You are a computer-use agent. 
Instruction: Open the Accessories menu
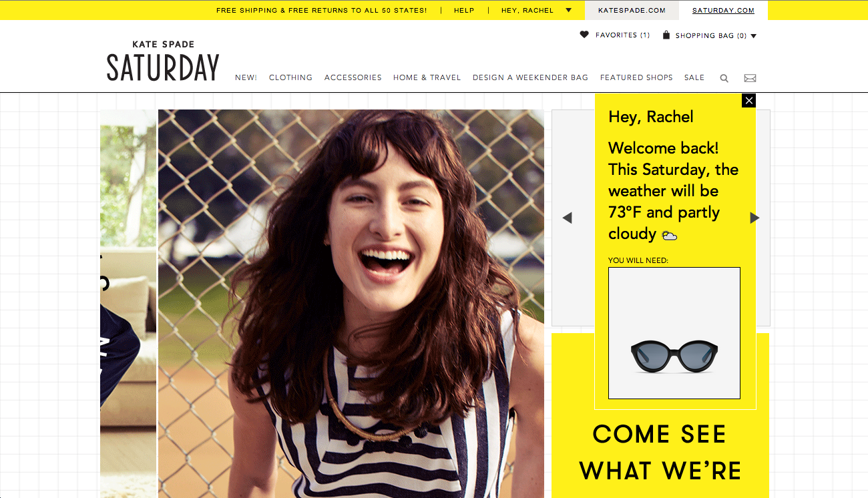coord(353,77)
